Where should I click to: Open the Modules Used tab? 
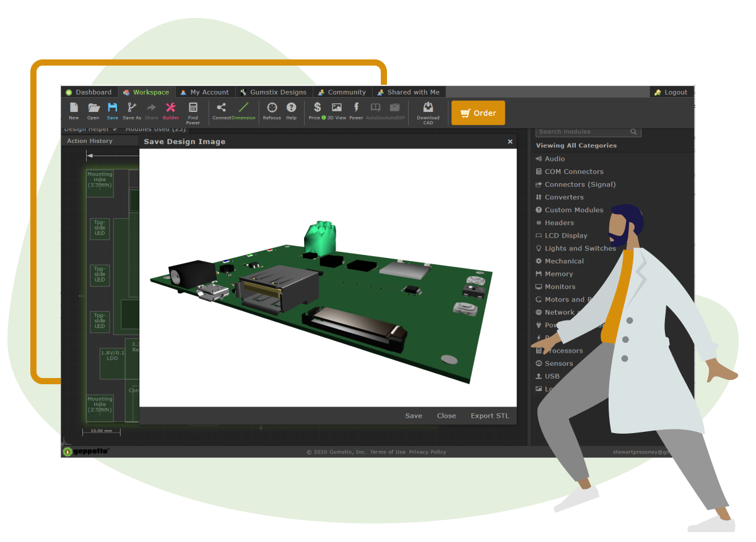click(x=155, y=129)
